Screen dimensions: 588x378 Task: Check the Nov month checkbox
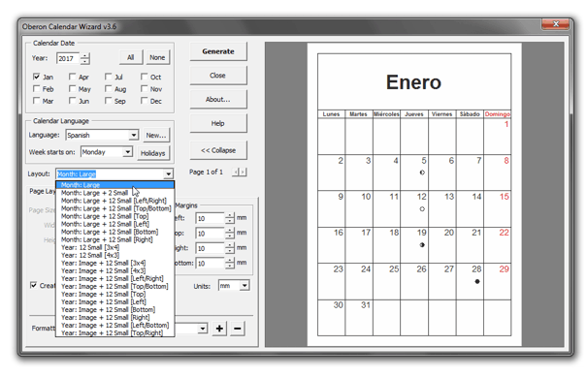tap(144, 89)
